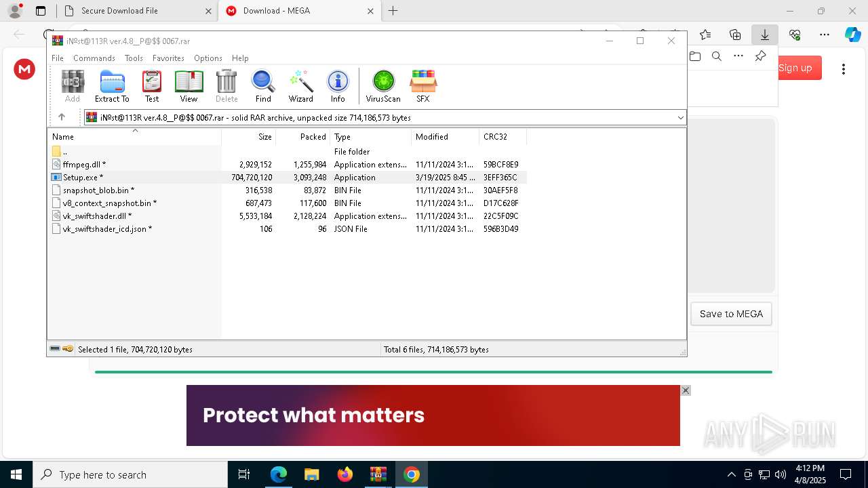Open Firefox from the taskbar
868x488 pixels.
tap(345, 474)
